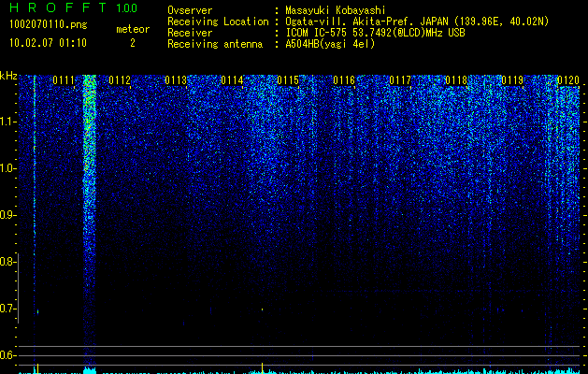Click the date stamp 10.02.07 01:10
588x374 pixels.
tap(48, 43)
